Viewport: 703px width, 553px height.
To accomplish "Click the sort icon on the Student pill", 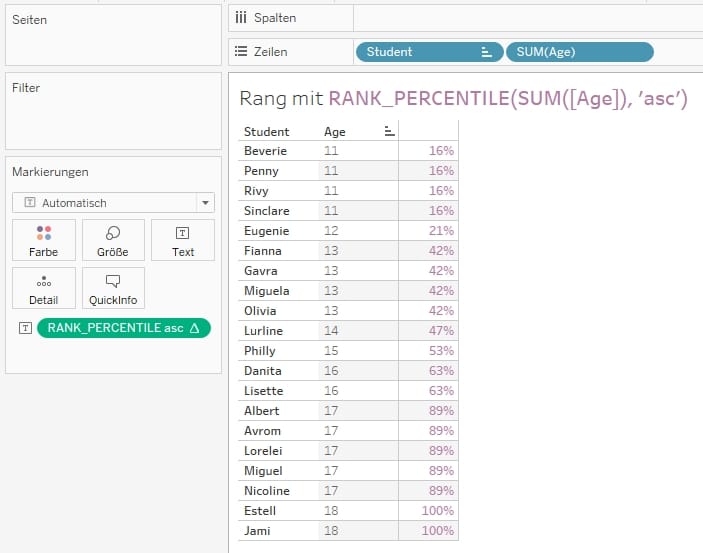I will [487, 52].
